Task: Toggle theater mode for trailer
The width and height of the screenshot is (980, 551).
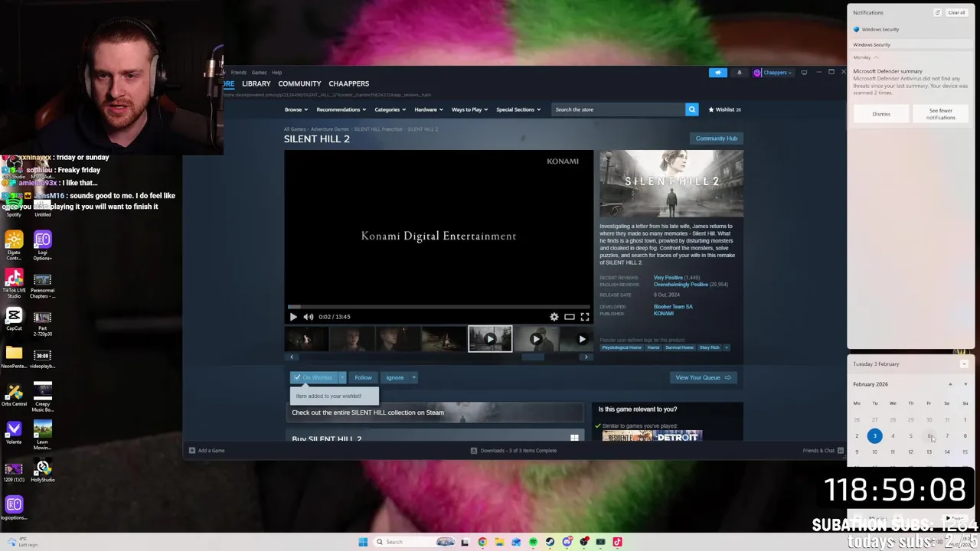Action: (x=570, y=317)
